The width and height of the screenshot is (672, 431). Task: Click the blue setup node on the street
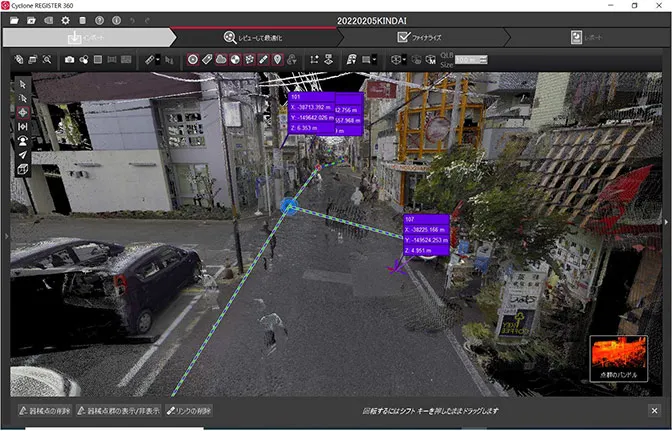pos(289,207)
